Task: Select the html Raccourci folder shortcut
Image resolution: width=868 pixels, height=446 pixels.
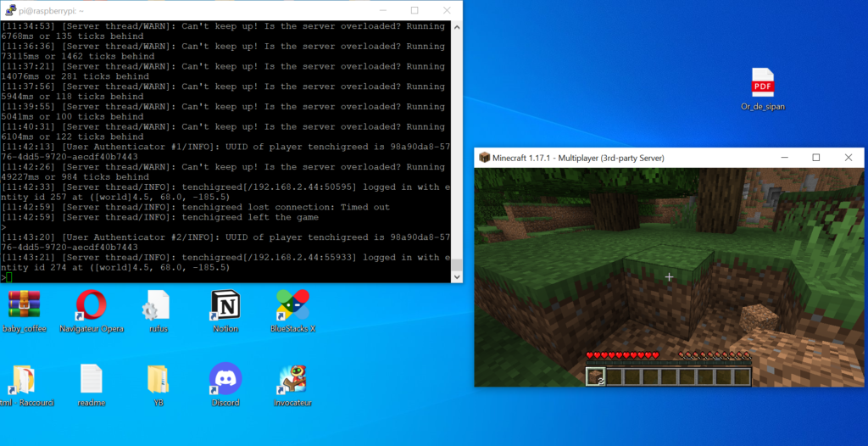Action: click(24, 380)
